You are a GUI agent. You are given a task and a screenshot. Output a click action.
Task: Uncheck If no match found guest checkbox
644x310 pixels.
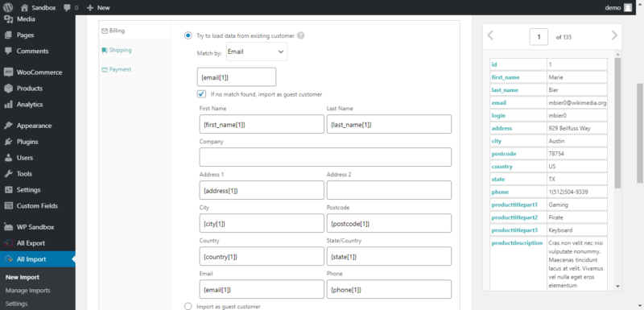click(x=201, y=94)
